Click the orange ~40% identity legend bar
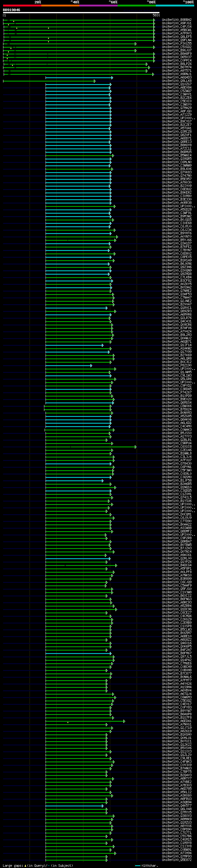Image resolution: width=197 pixels, height=868 pixels. (x=60, y=6)
